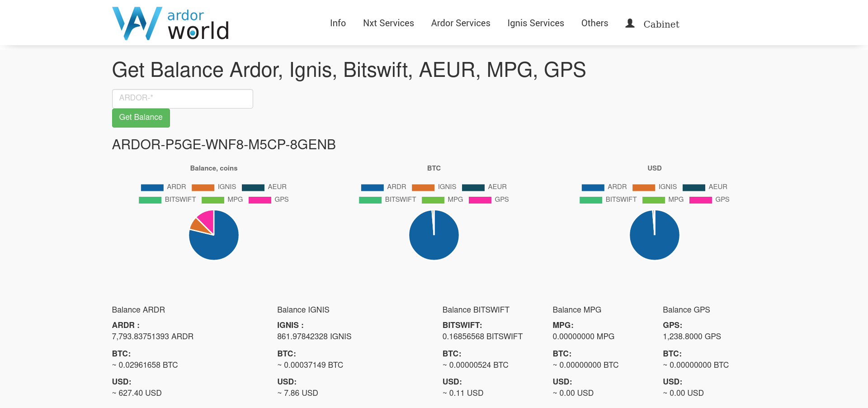
Task: Click the BTC pie chart
Action: coord(434,235)
